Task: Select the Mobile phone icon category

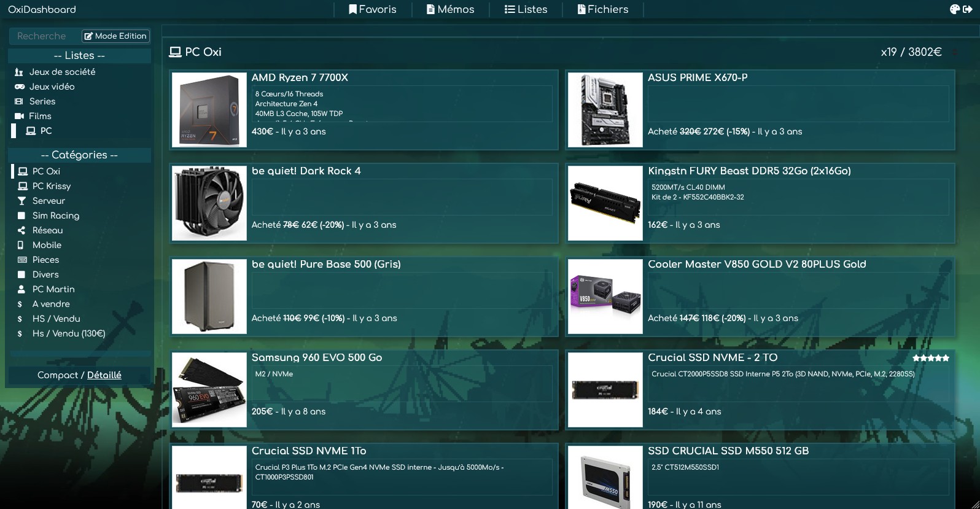Action: click(x=39, y=245)
